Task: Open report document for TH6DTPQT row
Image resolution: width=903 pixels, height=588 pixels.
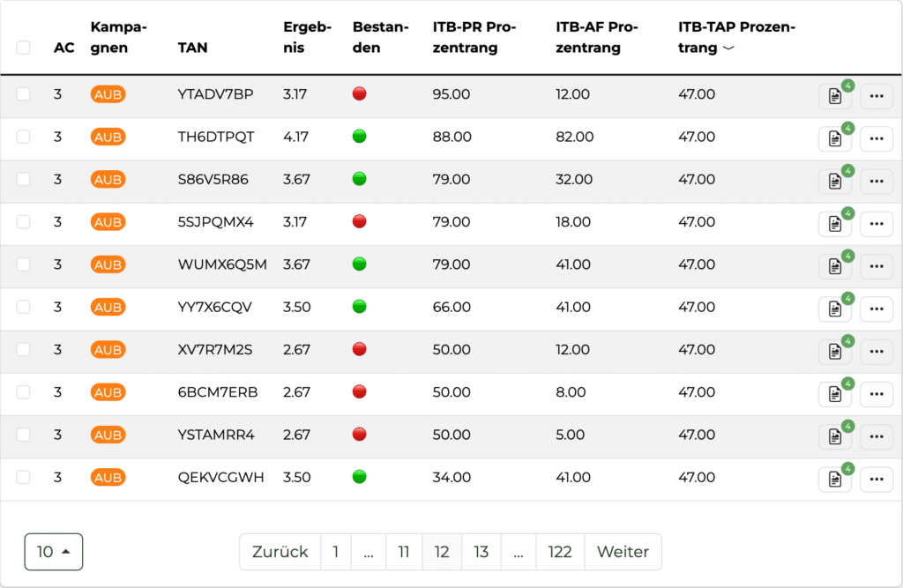Action: (x=835, y=138)
